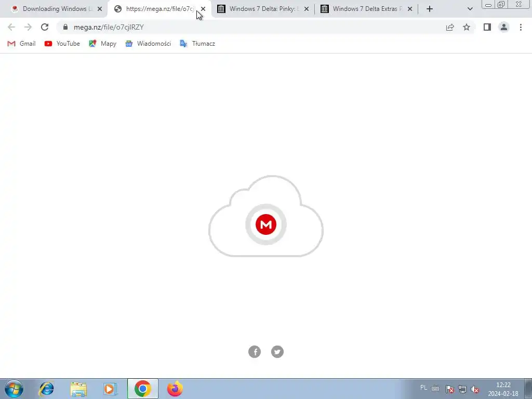Screen dimensions: 532x399
Task: Click the red MEGA logo in the cloud
Action: pos(266,224)
